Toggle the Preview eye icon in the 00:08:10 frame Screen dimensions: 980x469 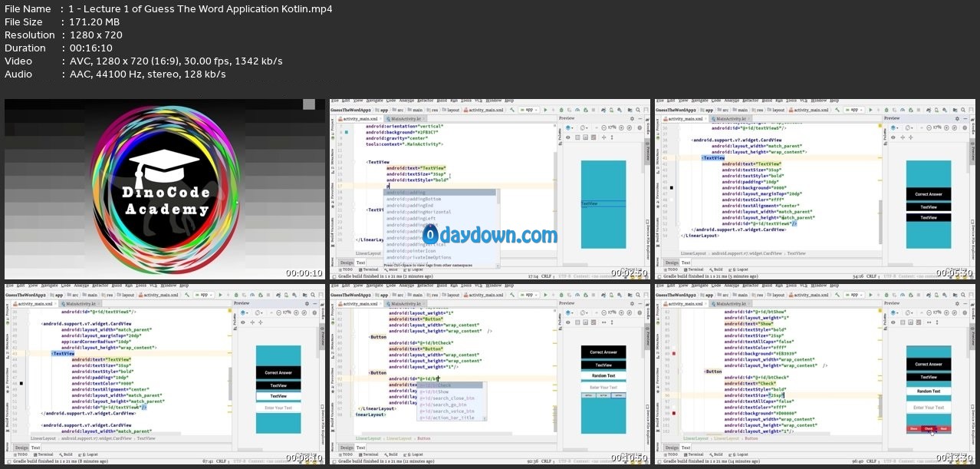(243, 322)
